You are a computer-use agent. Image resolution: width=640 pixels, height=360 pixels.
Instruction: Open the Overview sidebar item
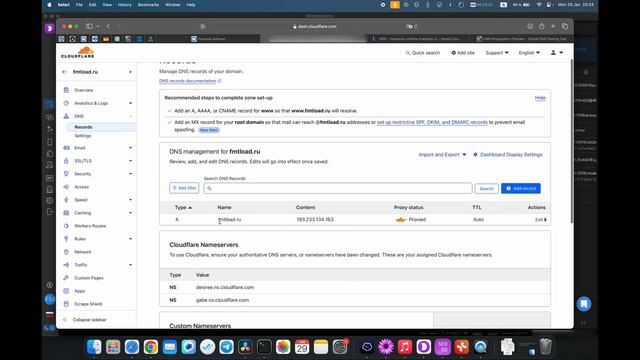84,90
